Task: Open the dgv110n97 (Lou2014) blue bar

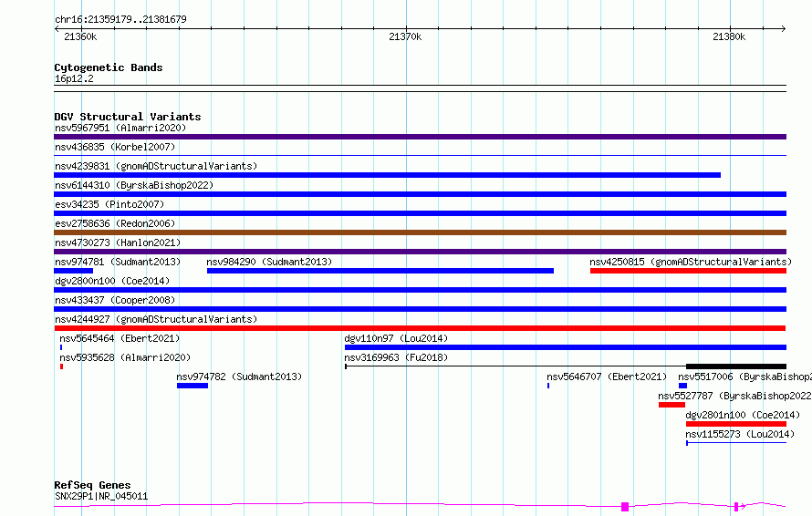Action: pyautogui.click(x=566, y=347)
